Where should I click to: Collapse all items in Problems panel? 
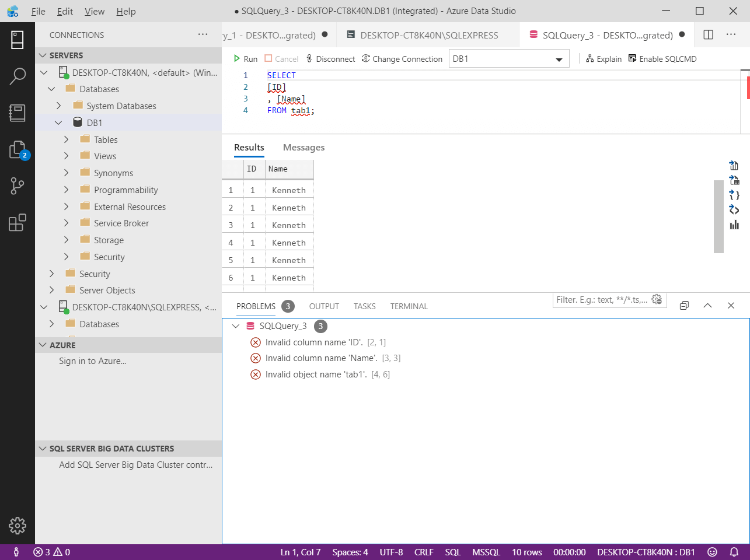coord(685,306)
